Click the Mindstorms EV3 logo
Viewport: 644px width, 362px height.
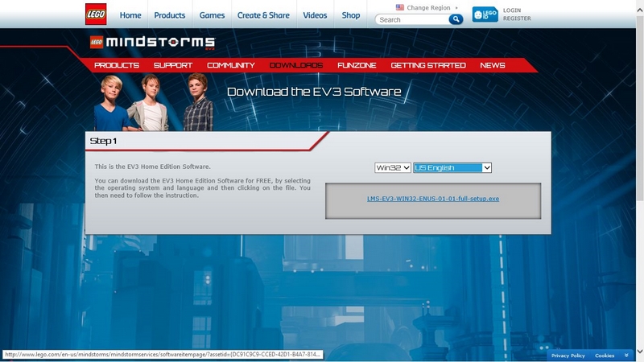pos(152,43)
